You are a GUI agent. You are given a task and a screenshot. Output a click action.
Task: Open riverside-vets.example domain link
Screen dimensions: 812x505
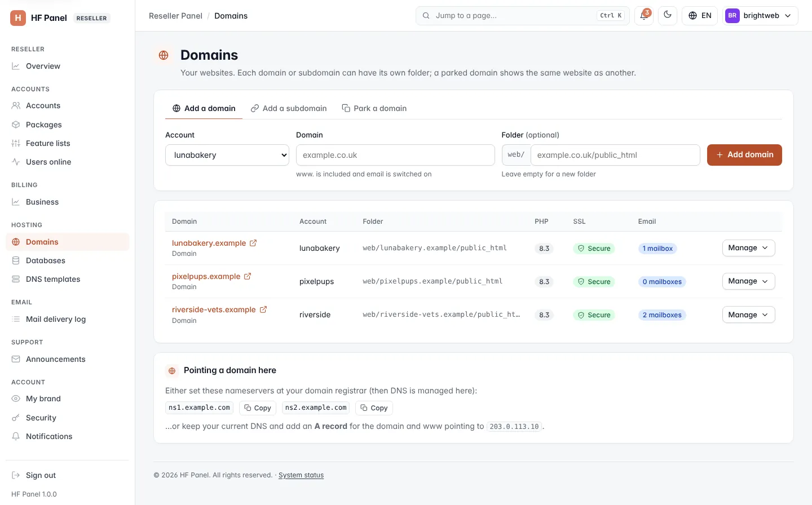(x=214, y=309)
